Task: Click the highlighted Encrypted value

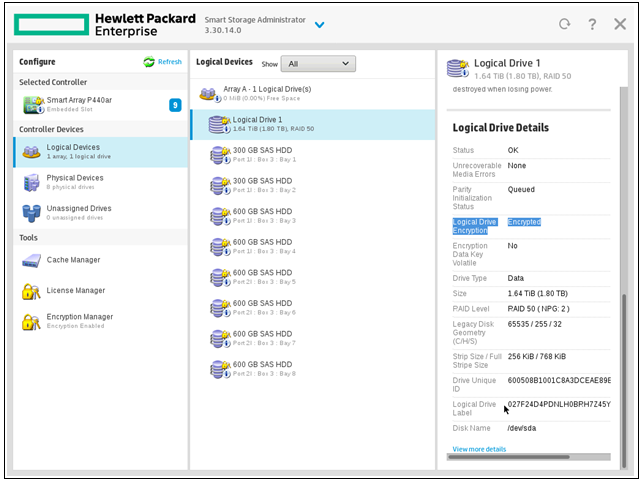Action: tap(524, 222)
